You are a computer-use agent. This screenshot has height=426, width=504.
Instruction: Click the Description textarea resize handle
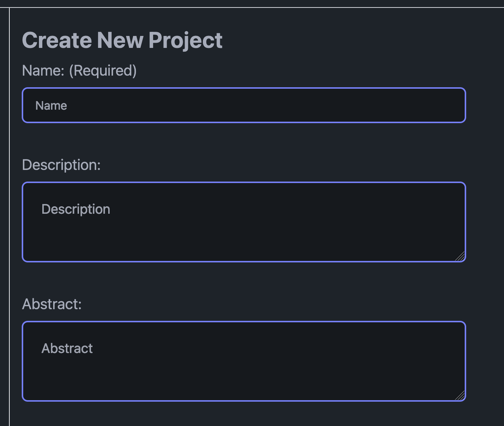pyautogui.click(x=460, y=256)
